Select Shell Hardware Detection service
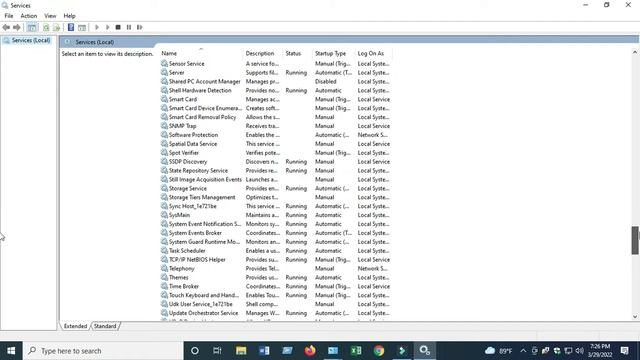This screenshot has height=360, width=640. 276,91
